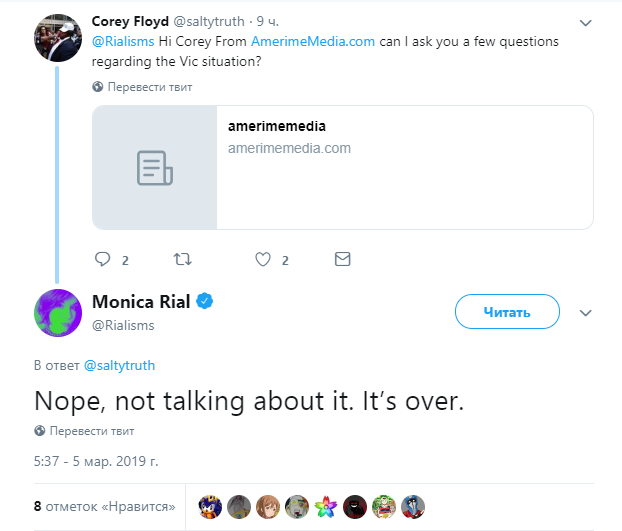Like Corey Floyd's tweet with heart icon
This screenshot has height=531, width=622.
pos(263,259)
